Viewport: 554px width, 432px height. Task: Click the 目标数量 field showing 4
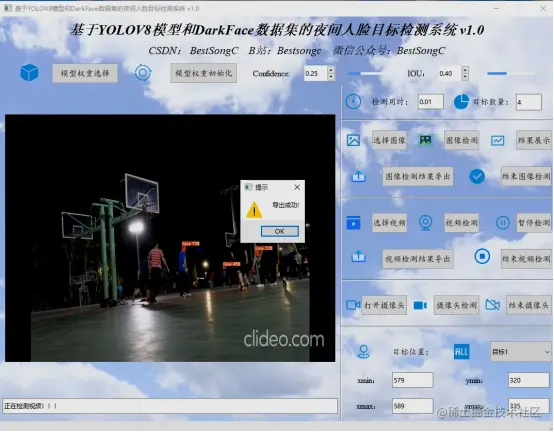(x=529, y=102)
